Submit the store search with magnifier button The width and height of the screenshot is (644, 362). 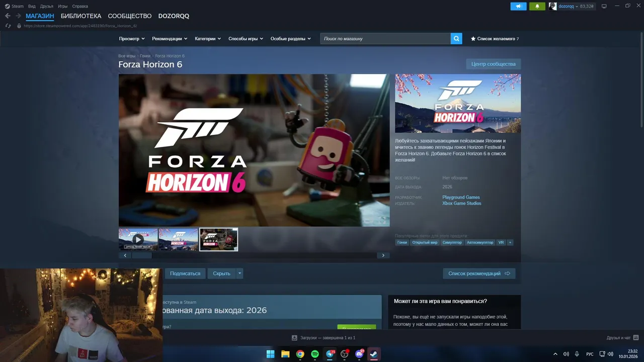coord(456,39)
